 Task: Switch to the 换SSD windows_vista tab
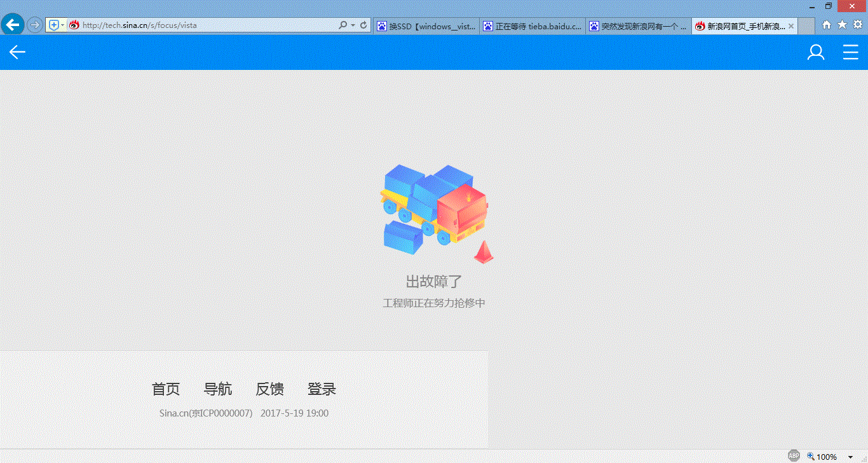point(426,26)
